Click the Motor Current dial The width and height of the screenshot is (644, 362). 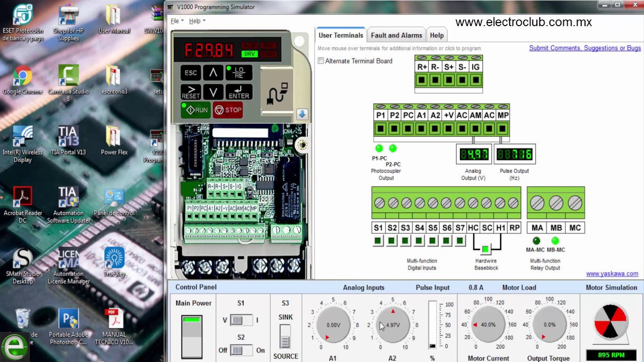[488, 325]
